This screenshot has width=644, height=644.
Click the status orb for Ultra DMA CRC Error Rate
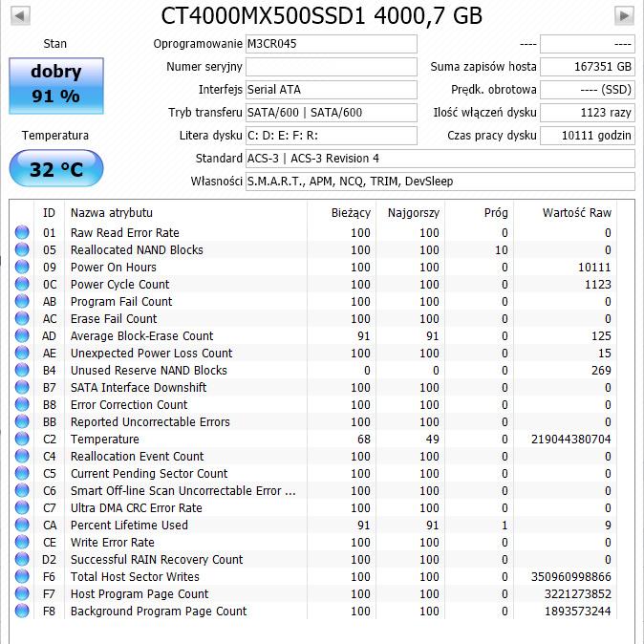pos(22,507)
